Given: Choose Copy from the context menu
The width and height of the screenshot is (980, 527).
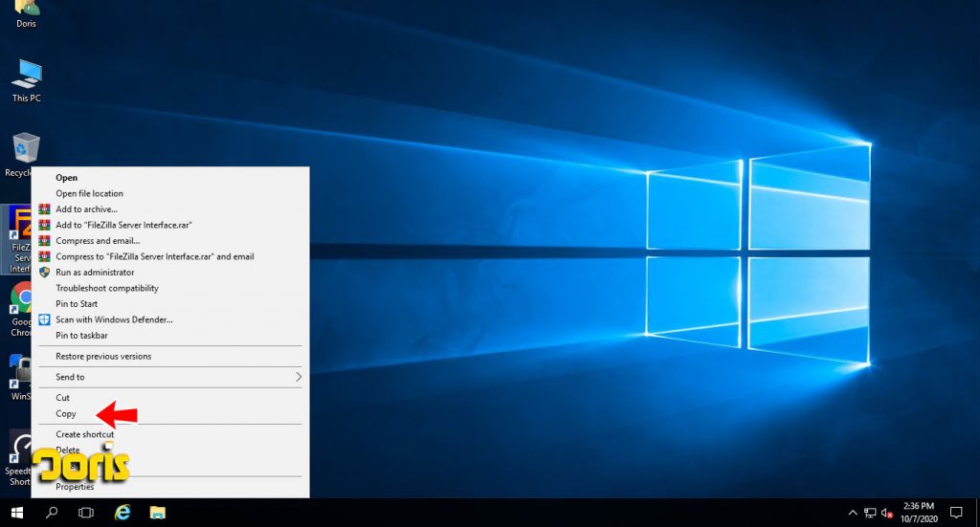Looking at the screenshot, I should [170, 413].
